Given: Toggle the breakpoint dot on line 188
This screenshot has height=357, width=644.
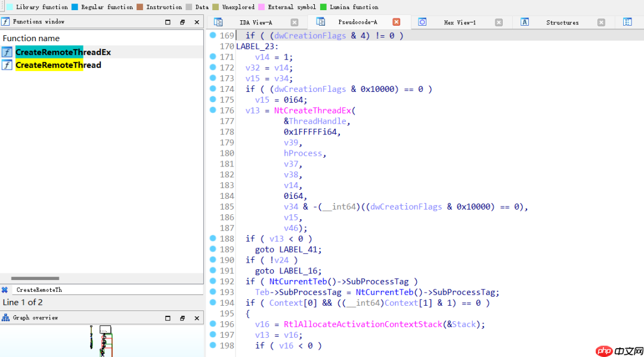Looking at the screenshot, I should [213, 238].
